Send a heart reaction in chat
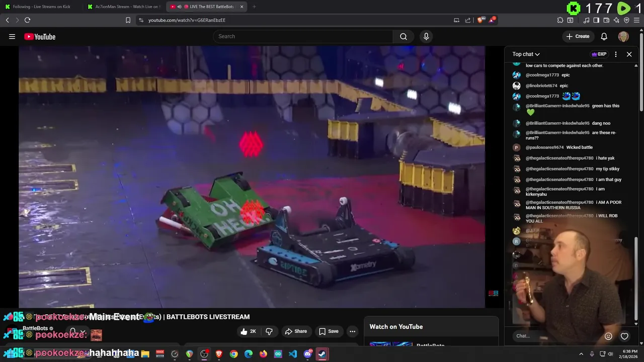 (624, 336)
